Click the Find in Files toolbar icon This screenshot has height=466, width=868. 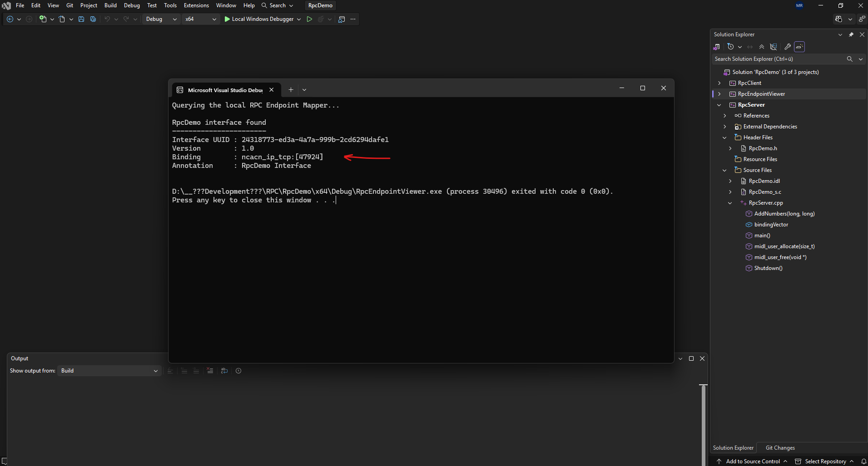[x=342, y=19]
